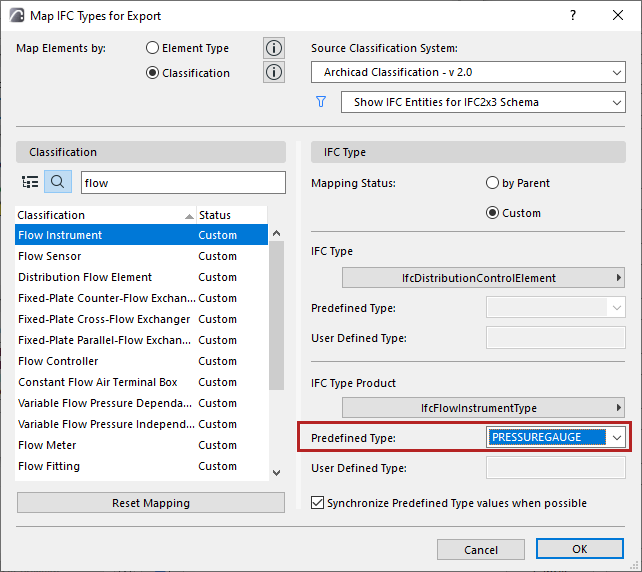Sort by the Classification column header
The height and width of the screenshot is (572, 642).
100,215
